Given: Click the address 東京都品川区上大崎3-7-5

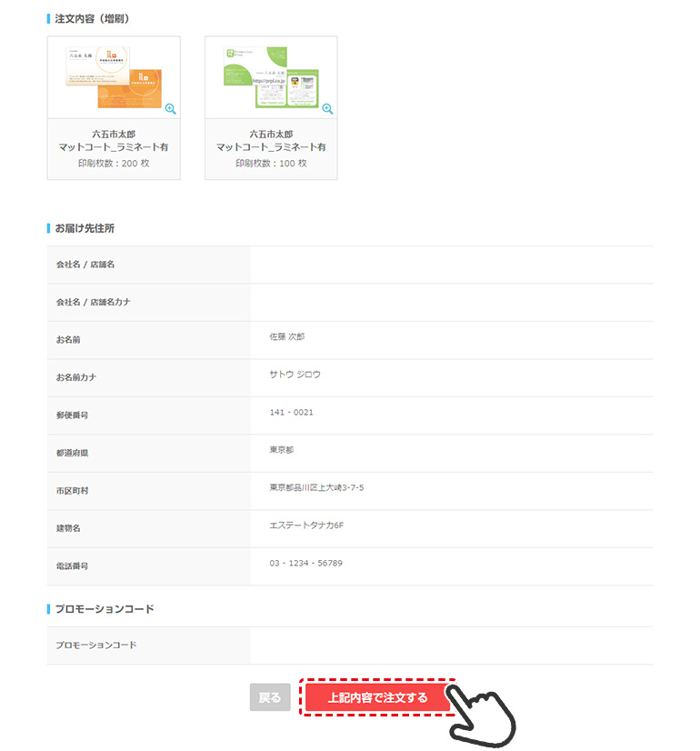Looking at the screenshot, I should pos(316,487).
